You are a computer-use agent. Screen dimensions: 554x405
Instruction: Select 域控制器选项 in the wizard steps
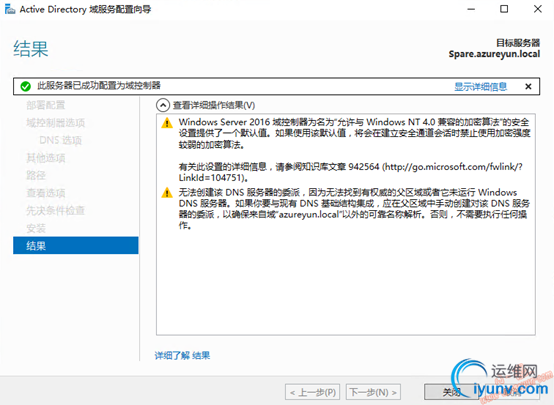(55, 123)
